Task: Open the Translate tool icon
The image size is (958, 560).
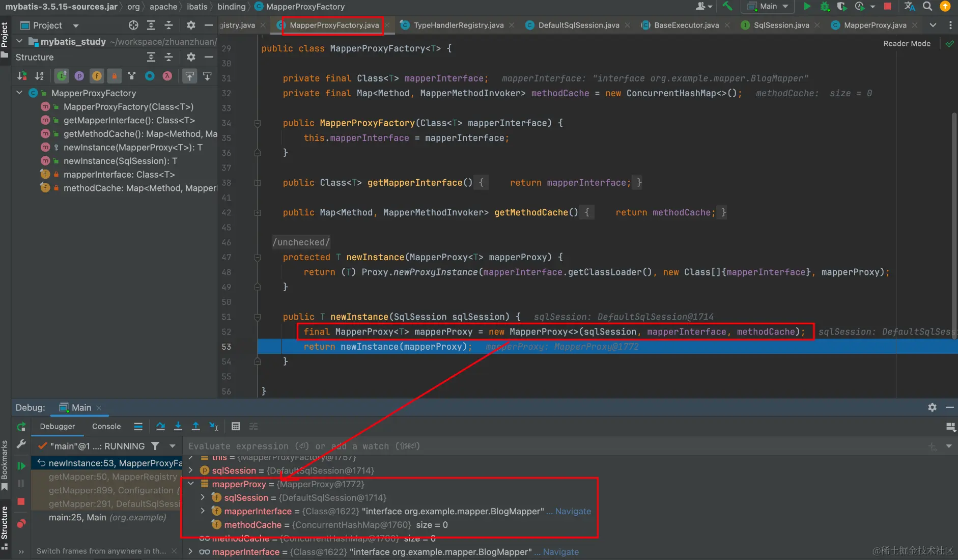Action: coord(910,7)
